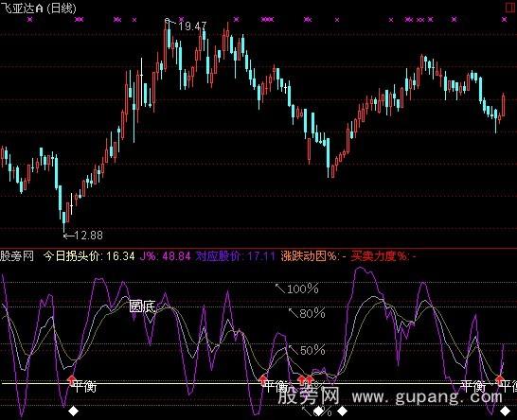Click the rightmost white diamond signal marker
Screen dimensions: 517x420
click(x=505, y=411)
